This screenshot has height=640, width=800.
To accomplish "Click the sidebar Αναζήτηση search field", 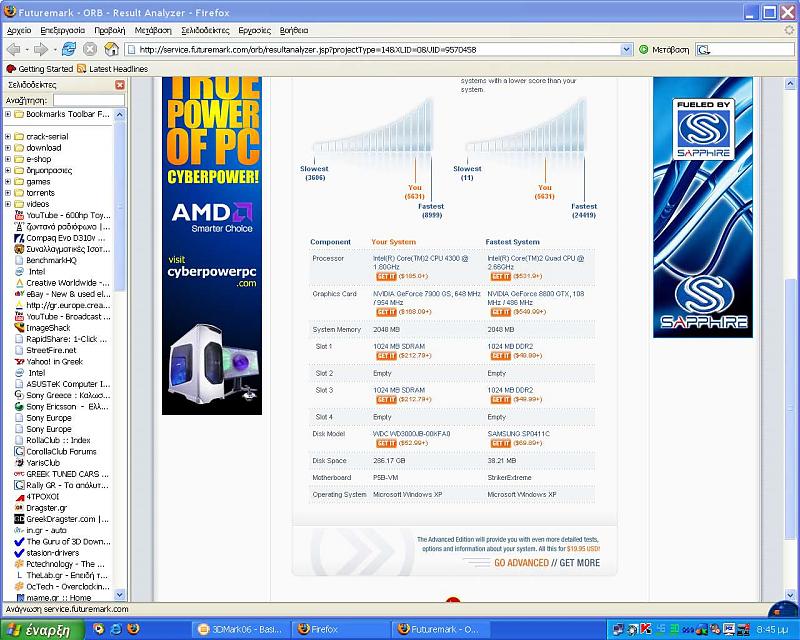I will (x=89, y=100).
